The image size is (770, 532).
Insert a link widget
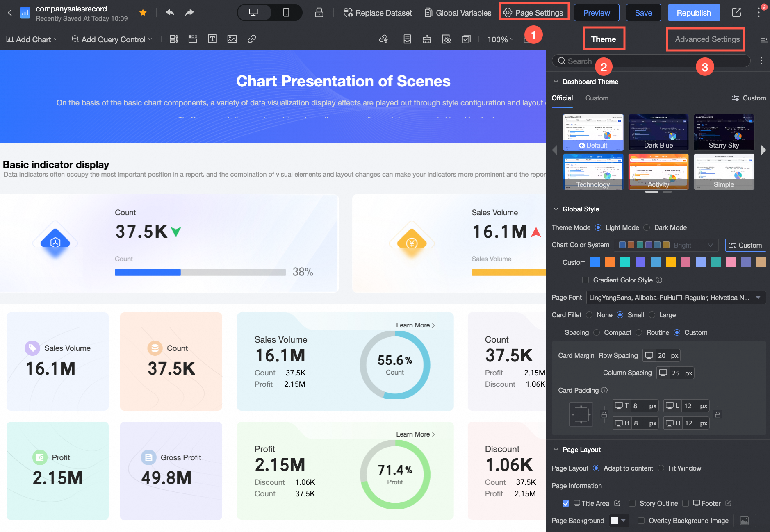(x=252, y=39)
